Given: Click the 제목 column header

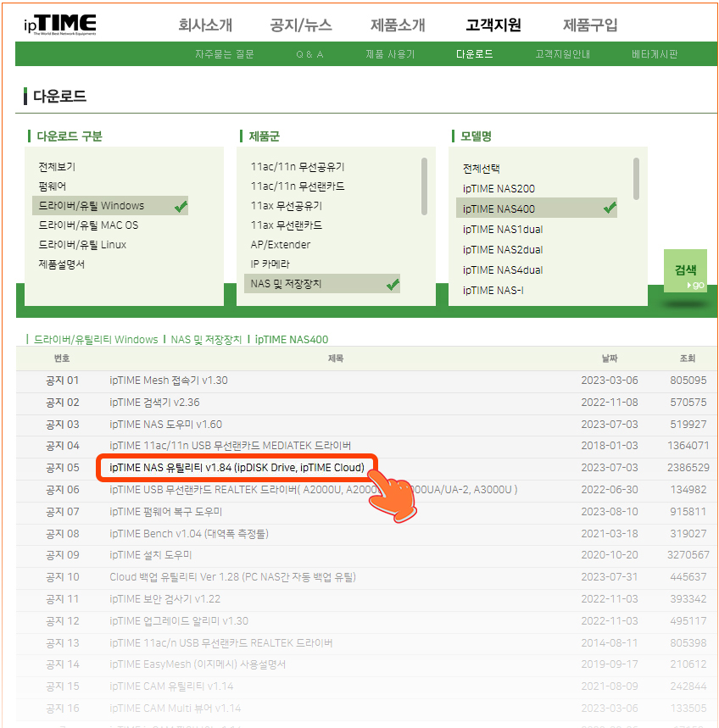Looking at the screenshot, I should click(x=336, y=358).
